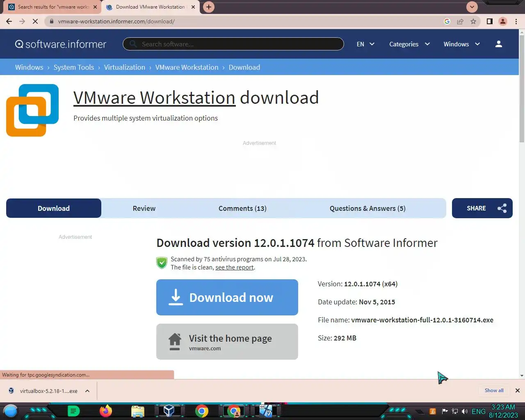
Task: Open the Chrome profile avatar
Action: (503, 21)
